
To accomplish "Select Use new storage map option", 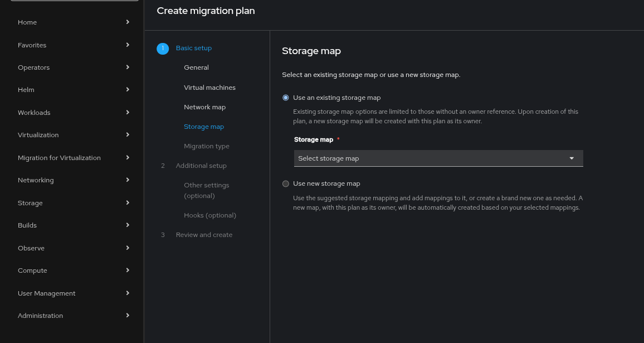I will (x=286, y=183).
